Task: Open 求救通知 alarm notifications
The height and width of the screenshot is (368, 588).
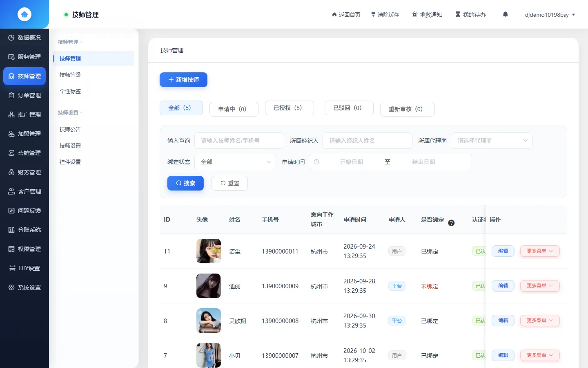Action: (x=427, y=15)
